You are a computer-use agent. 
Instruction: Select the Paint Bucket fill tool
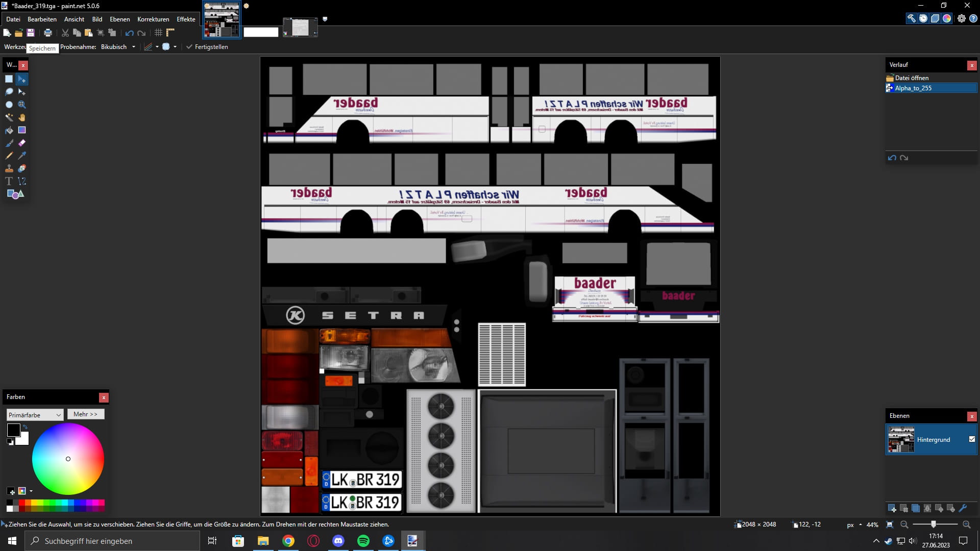(x=9, y=130)
